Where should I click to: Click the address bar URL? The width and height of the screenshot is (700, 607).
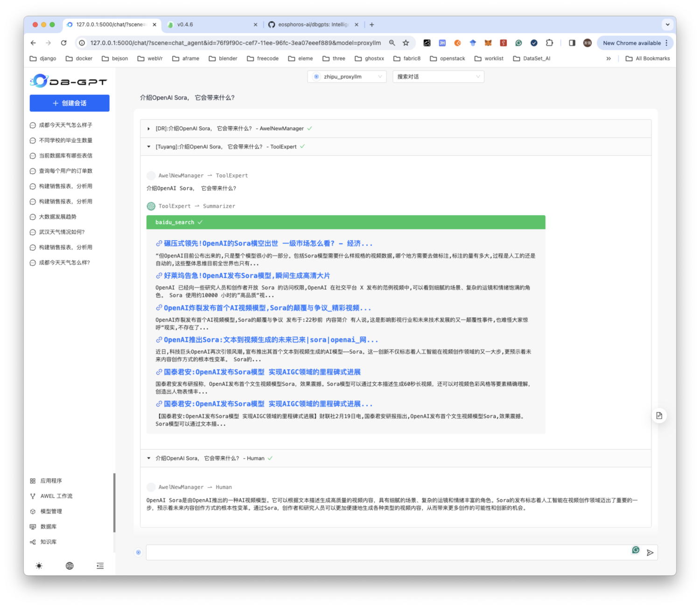236,43
